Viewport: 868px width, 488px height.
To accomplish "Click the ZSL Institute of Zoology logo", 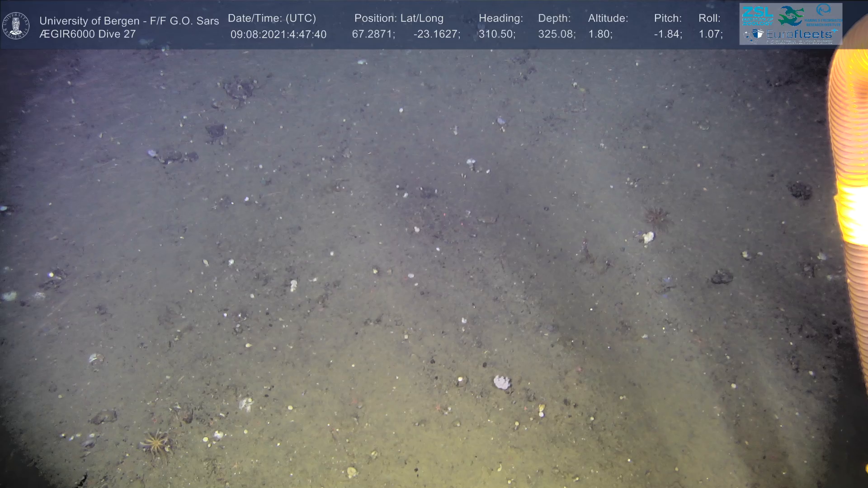I will [757, 16].
